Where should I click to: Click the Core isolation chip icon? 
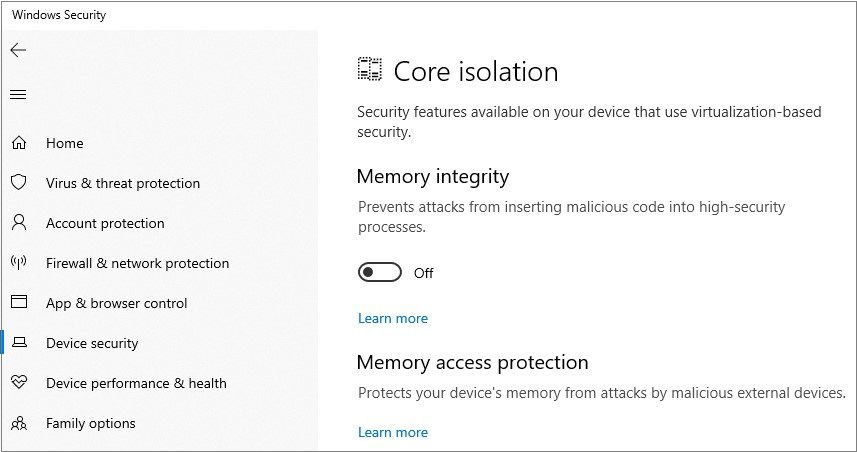tap(370, 70)
